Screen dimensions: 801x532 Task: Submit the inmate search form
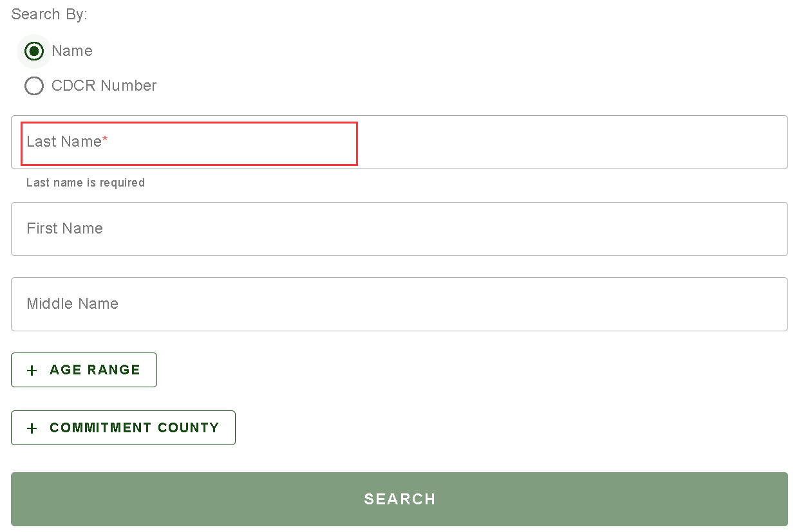[399, 499]
